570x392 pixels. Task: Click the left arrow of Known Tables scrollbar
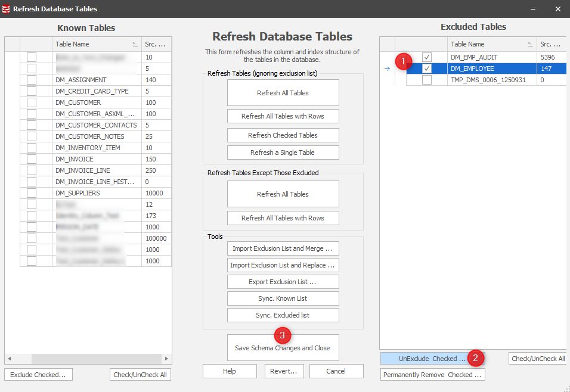pyautogui.click(x=10, y=359)
